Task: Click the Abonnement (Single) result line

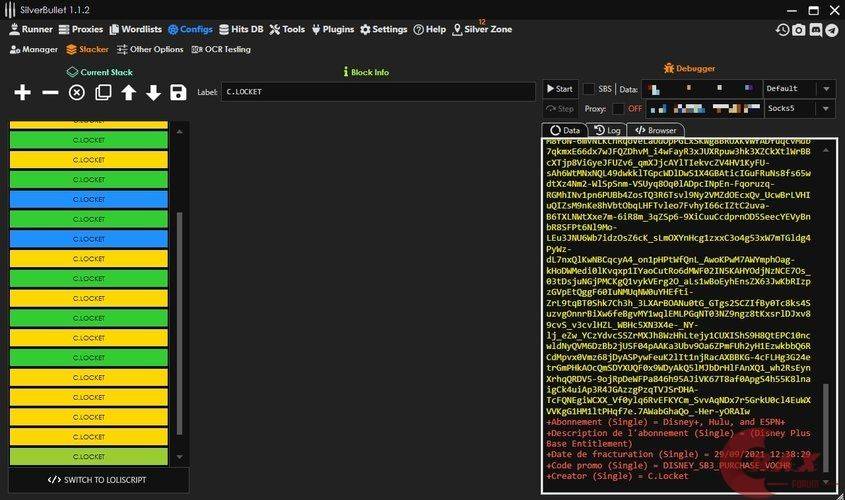Action: point(666,422)
